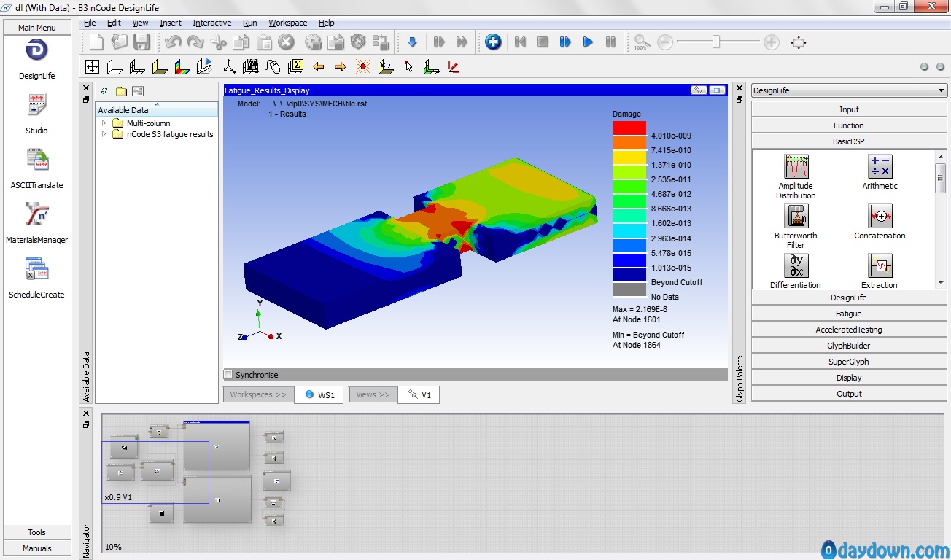Click the zoom slider handle
This screenshot has height=560, width=951.
coord(716,42)
